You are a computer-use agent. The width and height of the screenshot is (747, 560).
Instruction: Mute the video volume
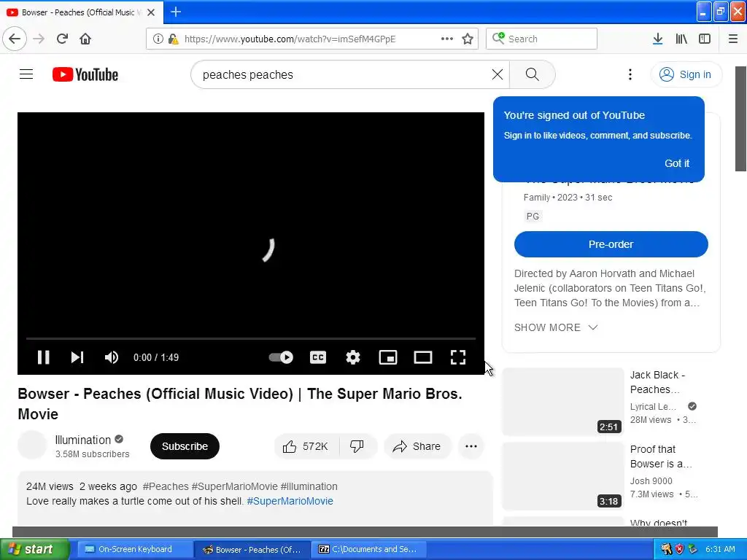tap(112, 357)
